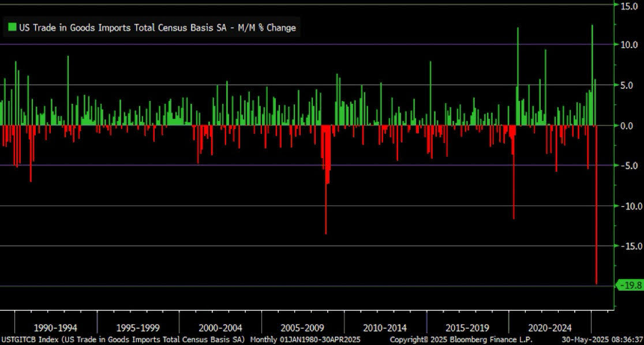
Task: Click the 15.0 y-axis tick label
Action: (628, 5)
